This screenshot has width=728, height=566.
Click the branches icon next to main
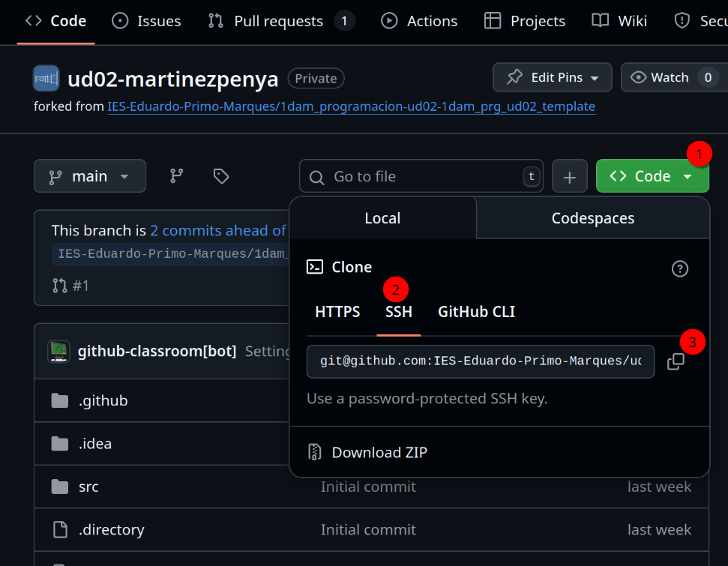point(177,175)
